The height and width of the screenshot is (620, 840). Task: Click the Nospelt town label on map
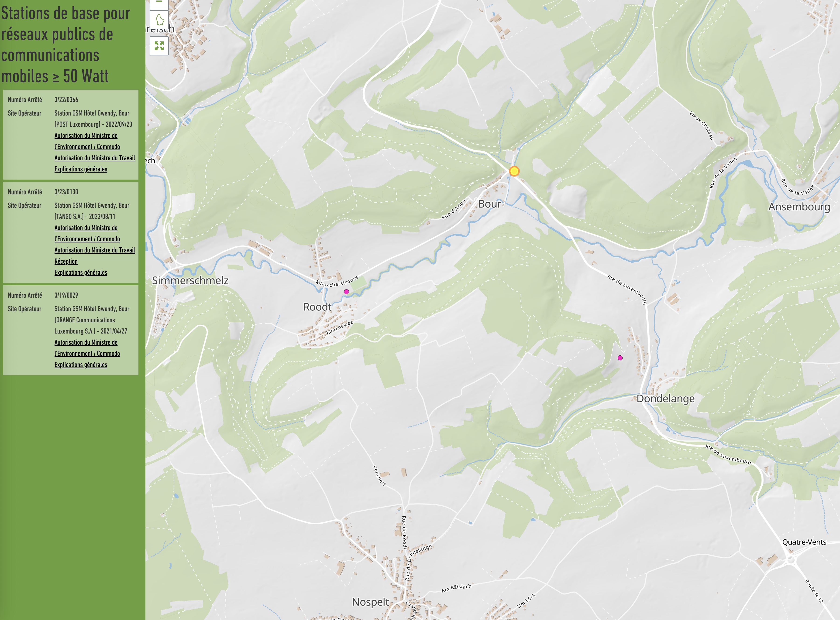(x=370, y=602)
